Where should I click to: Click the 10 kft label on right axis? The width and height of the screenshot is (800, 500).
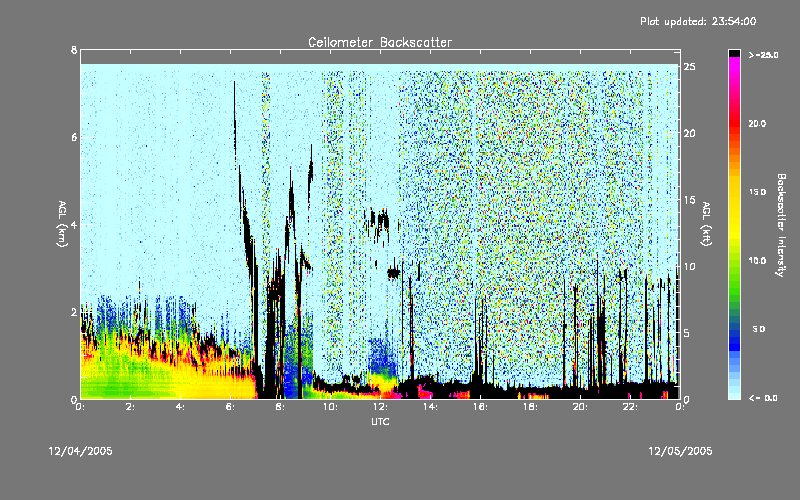pyautogui.click(x=690, y=266)
